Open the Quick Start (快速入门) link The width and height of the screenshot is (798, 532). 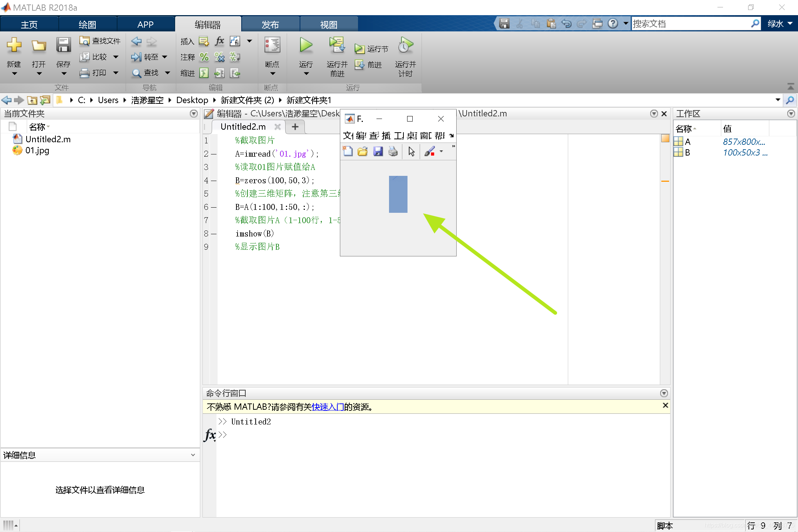point(328,407)
